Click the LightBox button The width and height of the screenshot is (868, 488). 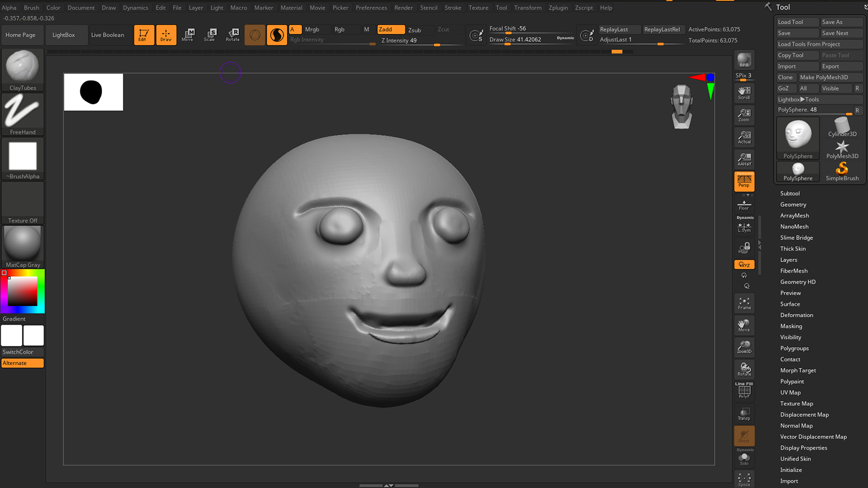click(64, 35)
